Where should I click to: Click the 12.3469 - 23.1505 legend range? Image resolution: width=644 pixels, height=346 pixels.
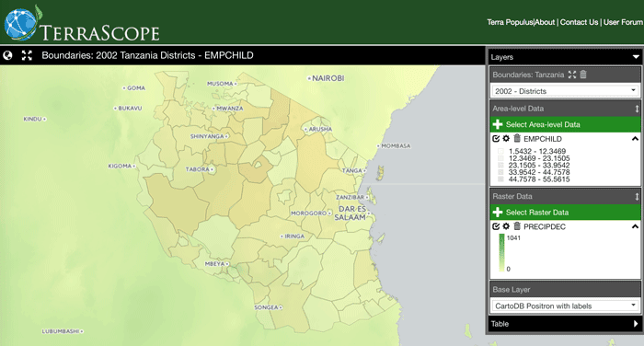click(x=539, y=158)
